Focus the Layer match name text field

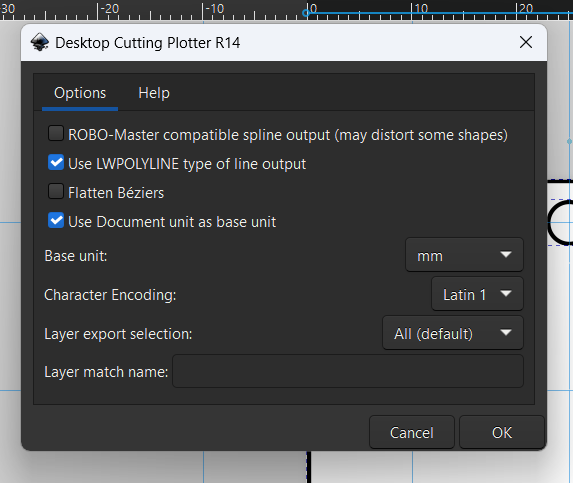pos(348,371)
